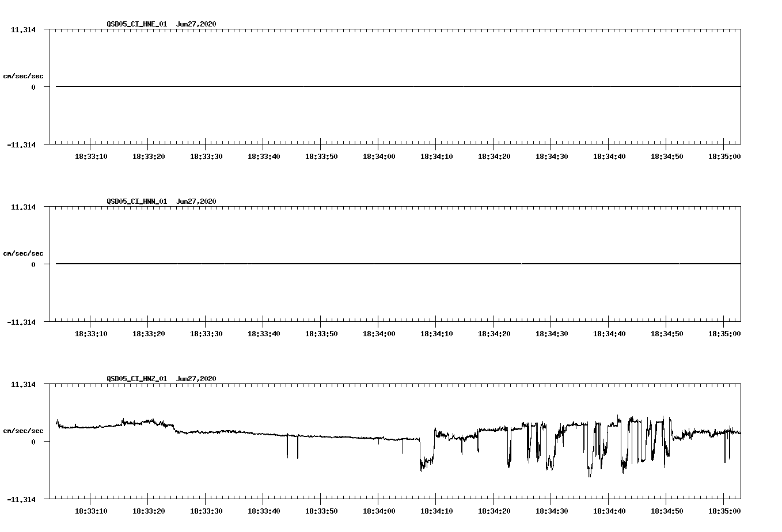Click the zero axis label on HNN plot

click(33, 265)
